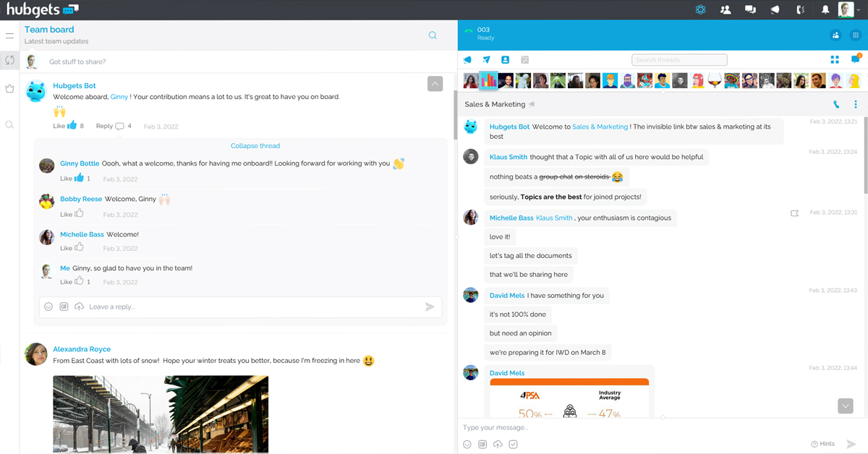
Task: Open the Sales & Marketing three-dot menu
Action: click(x=856, y=105)
